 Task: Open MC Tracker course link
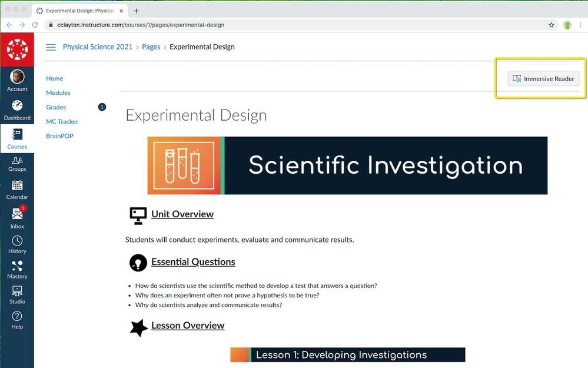click(x=62, y=122)
